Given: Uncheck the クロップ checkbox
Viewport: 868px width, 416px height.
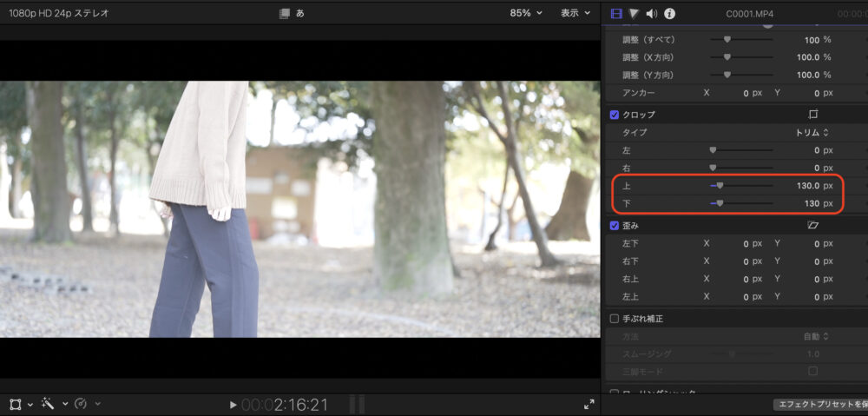Looking at the screenshot, I should click(615, 115).
